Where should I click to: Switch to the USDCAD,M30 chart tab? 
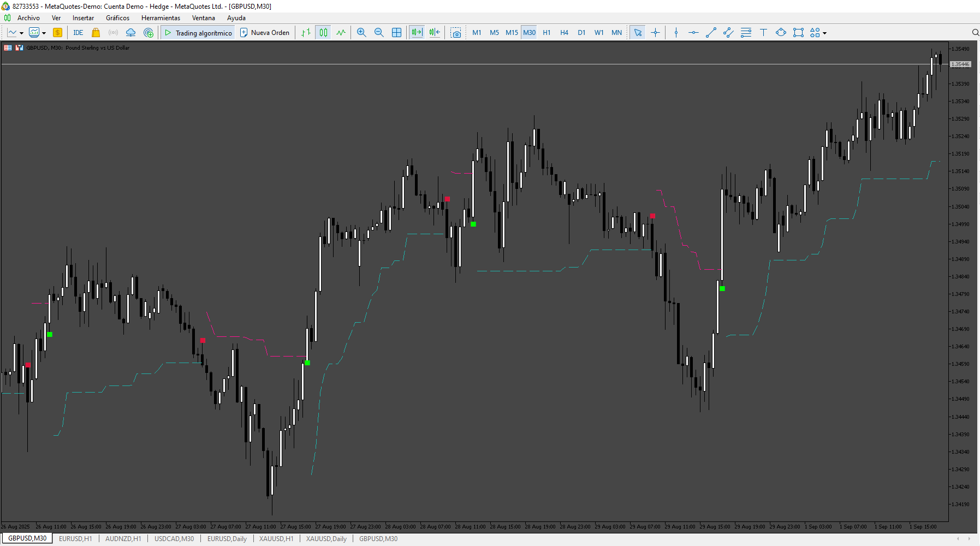[174, 539]
